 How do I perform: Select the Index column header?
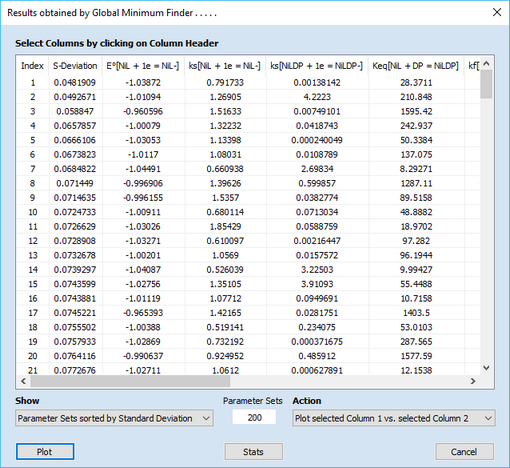click(32, 66)
